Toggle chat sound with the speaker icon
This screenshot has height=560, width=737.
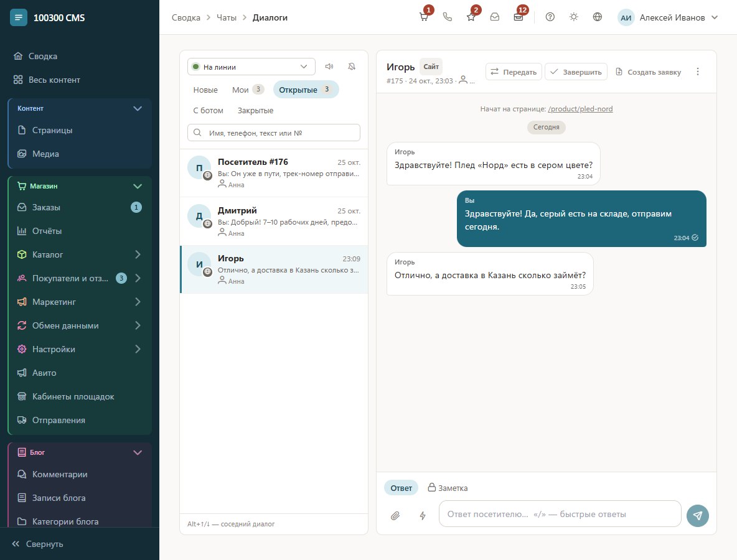329,67
